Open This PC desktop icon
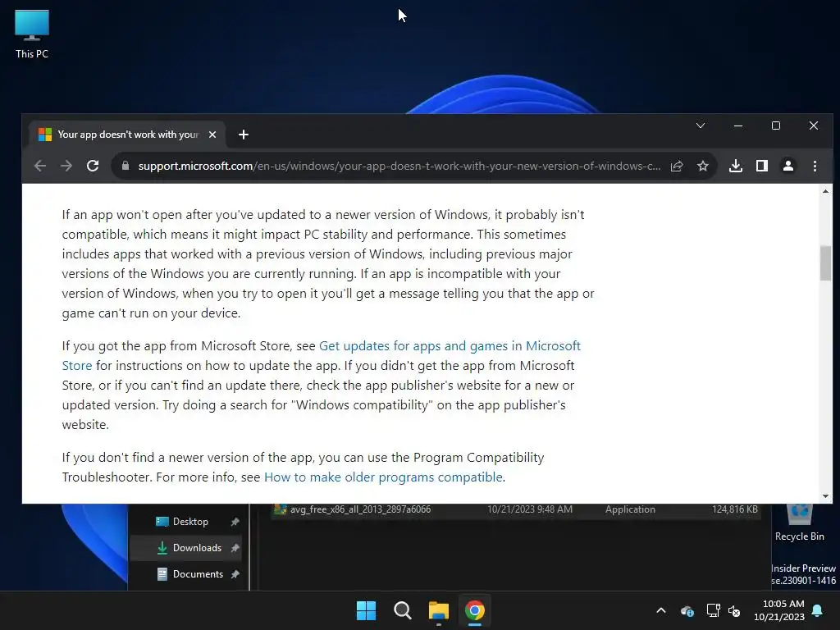The height and width of the screenshot is (630, 840). click(x=32, y=33)
